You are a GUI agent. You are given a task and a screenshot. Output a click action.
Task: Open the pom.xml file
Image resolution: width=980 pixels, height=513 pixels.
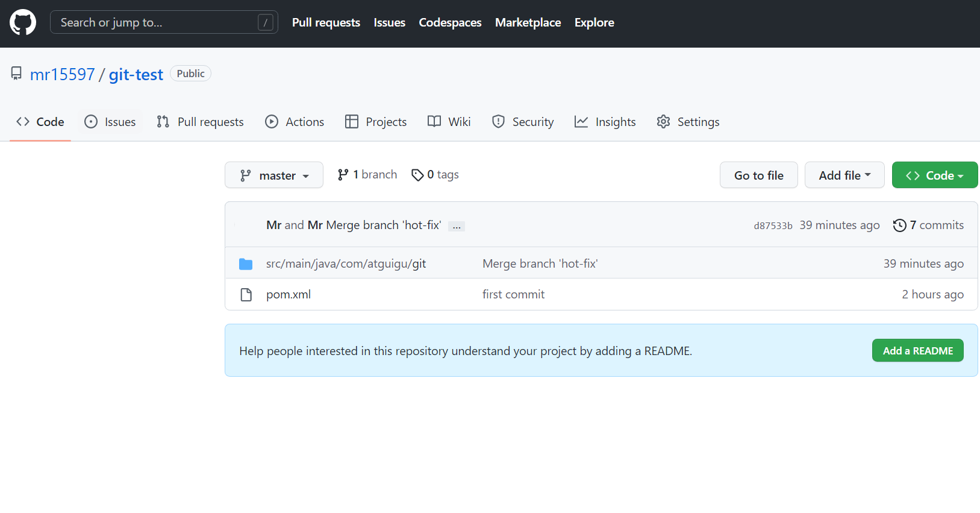pos(289,294)
